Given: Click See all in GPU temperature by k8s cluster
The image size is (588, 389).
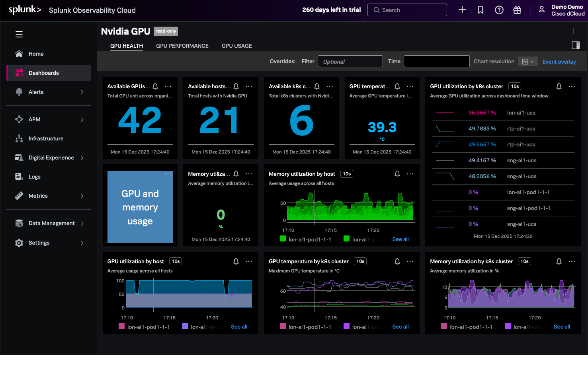Looking at the screenshot, I should [x=400, y=327].
